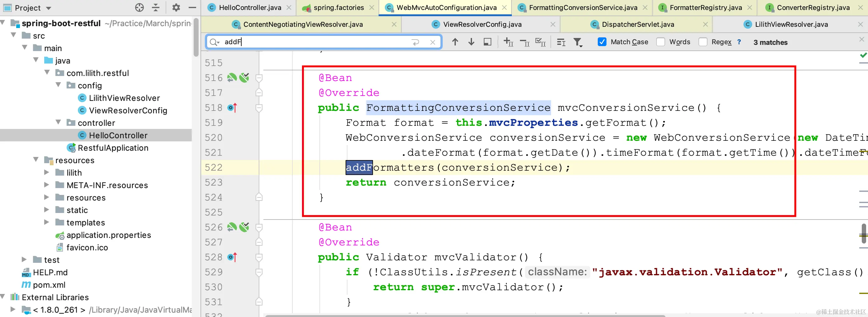Click Project panel vertical scrollbar
The width and height of the screenshot is (868, 317).
(196, 37)
